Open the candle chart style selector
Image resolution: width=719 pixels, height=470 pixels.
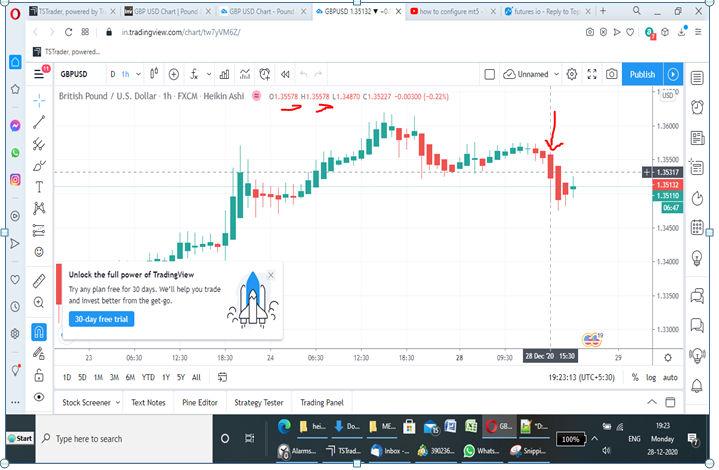click(154, 74)
